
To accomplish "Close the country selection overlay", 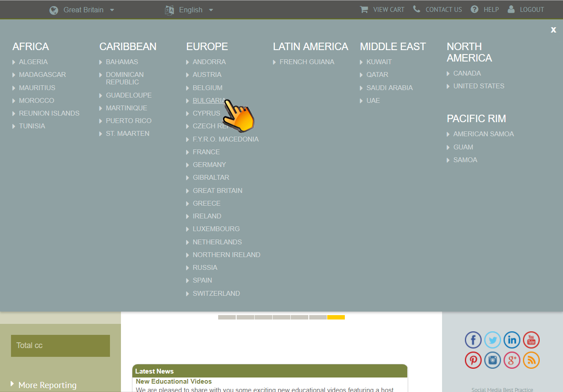I will pos(553,29).
